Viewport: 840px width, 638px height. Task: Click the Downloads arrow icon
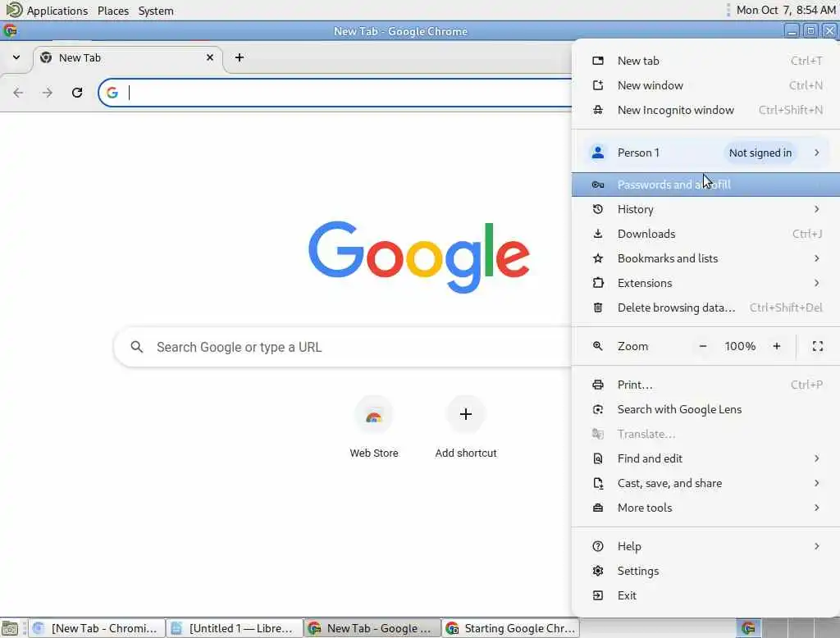598,234
